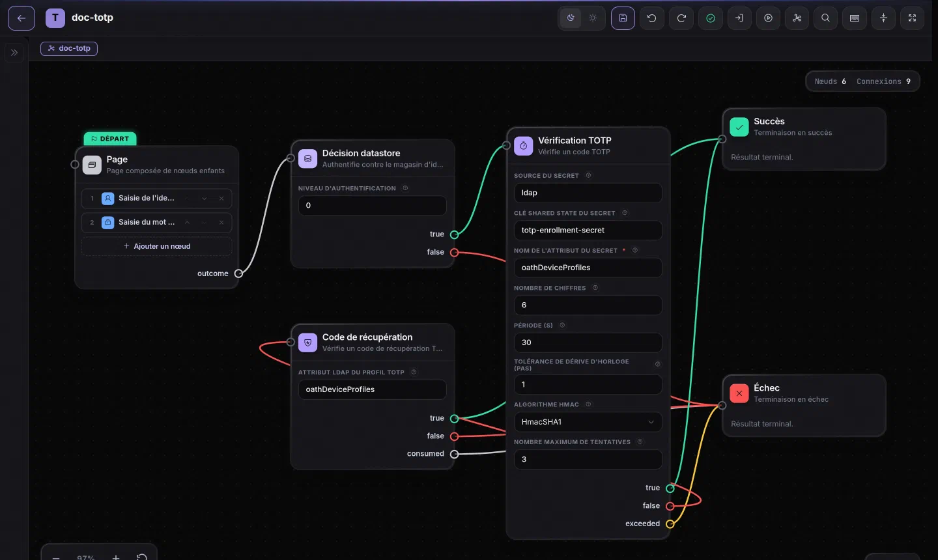This screenshot has width=938, height=560.
Task: Go back using the arrow button
Action: coord(21,18)
